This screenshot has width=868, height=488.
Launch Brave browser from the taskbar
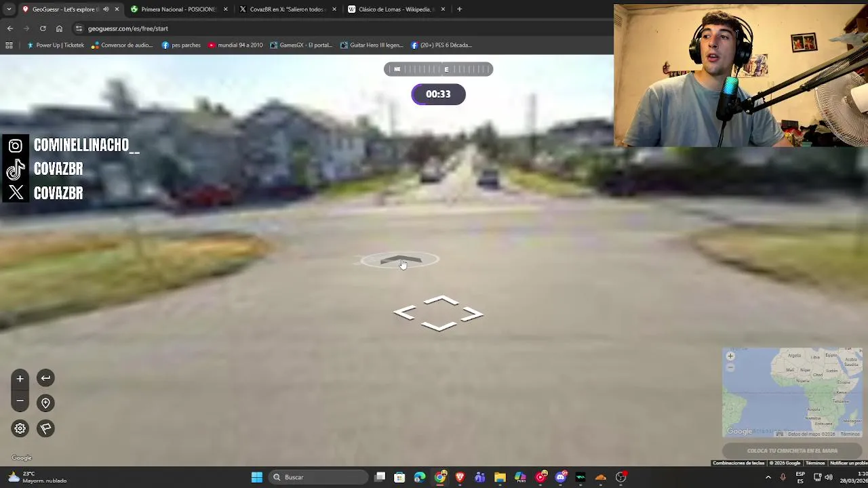click(460, 477)
